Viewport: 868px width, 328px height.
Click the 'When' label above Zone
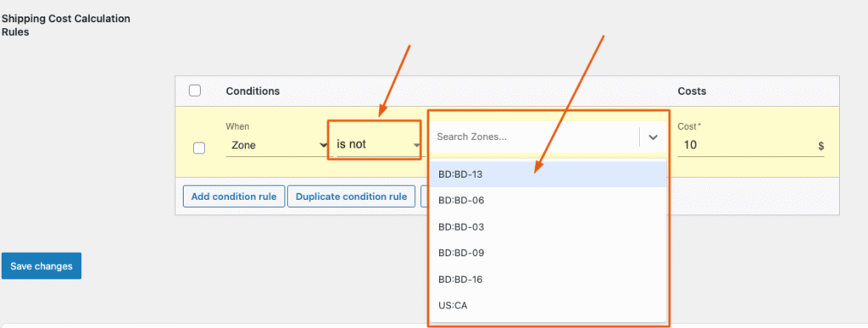pyautogui.click(x=237, y=126)
